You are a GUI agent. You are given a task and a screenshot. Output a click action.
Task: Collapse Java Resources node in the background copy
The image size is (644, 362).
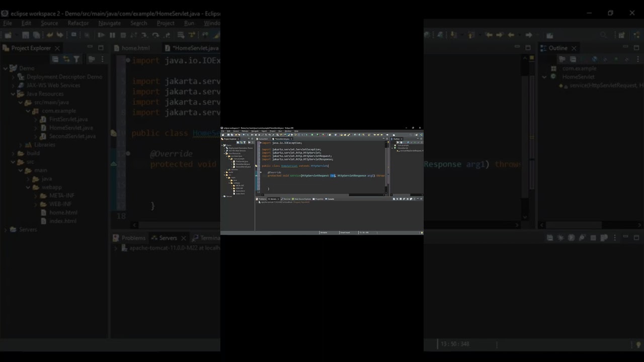click(x=13, y=94)
